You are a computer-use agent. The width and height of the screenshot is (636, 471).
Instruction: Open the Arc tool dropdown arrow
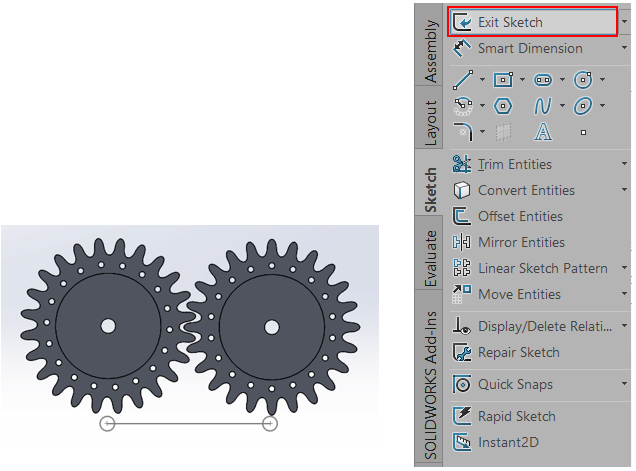[x=482, y=106]
